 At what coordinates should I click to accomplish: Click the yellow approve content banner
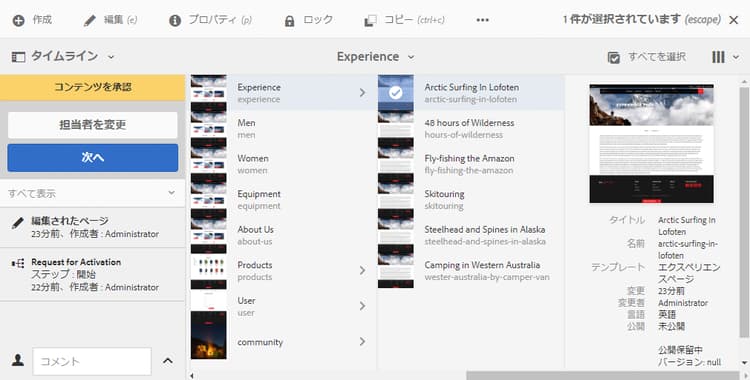click(x=92, y=88)
